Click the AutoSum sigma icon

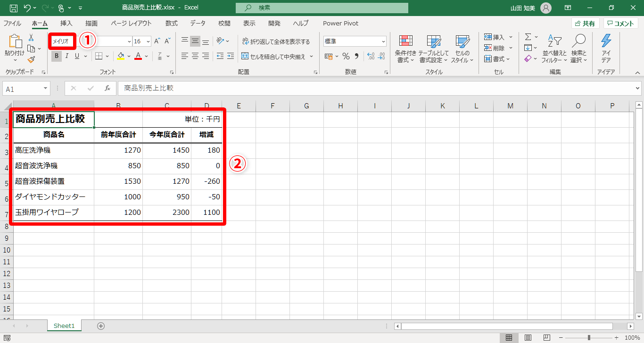coord(528,37)
